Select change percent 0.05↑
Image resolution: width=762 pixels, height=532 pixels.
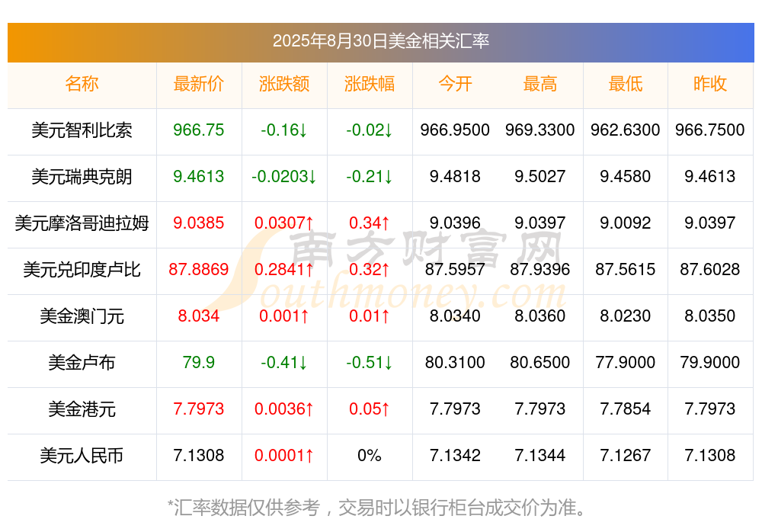pos(370,409)
